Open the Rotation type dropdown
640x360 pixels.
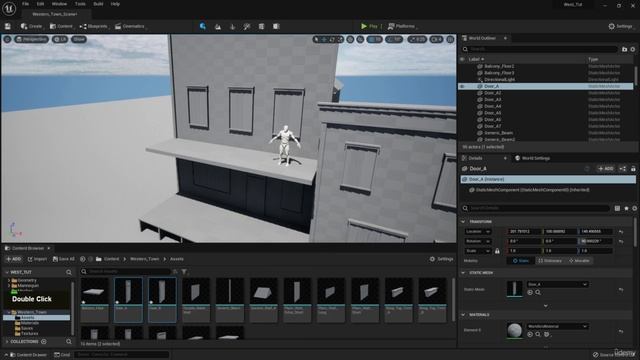point(478,241)
